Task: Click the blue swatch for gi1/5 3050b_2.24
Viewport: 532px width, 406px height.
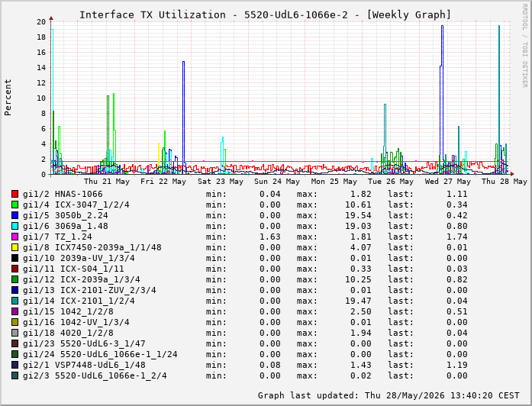Action: click(x=15, y=215)
